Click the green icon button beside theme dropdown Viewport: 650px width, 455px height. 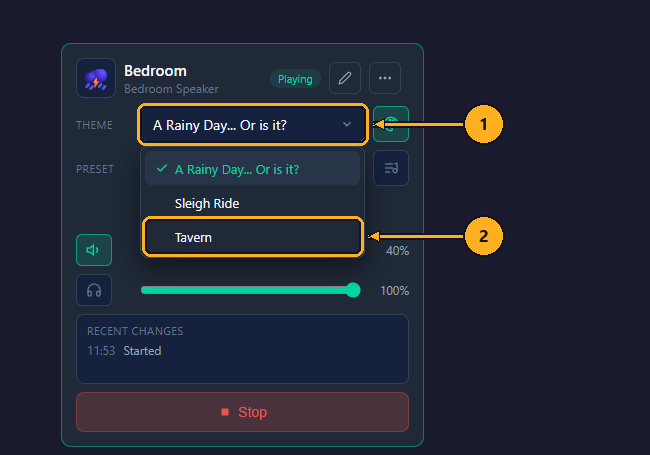tap(391, 124)
